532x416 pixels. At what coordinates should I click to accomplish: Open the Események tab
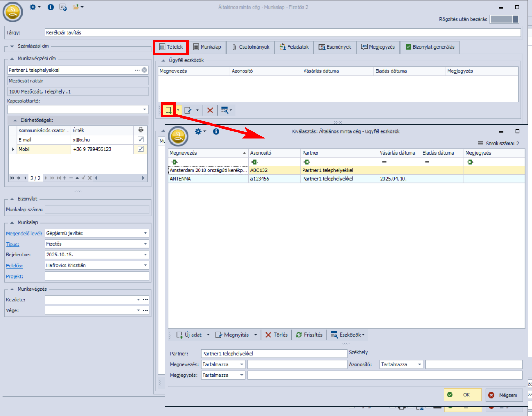(x=335, y=47)
